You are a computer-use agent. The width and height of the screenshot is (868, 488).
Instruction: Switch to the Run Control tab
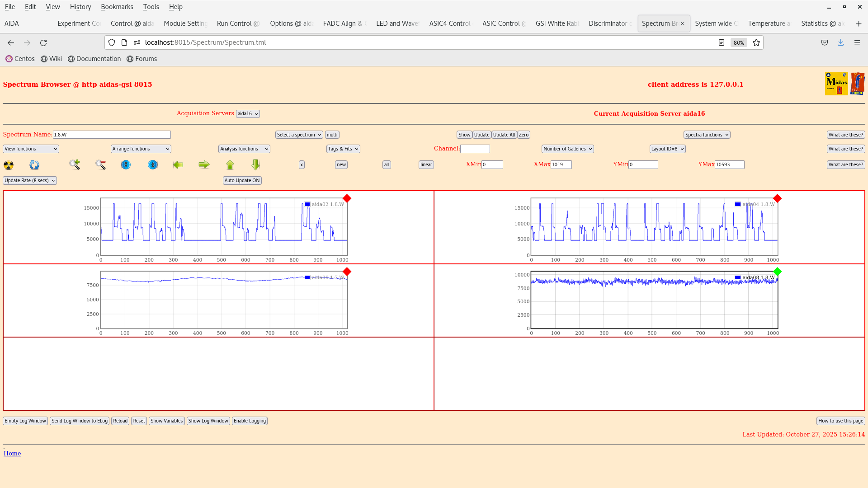[238, 23]
